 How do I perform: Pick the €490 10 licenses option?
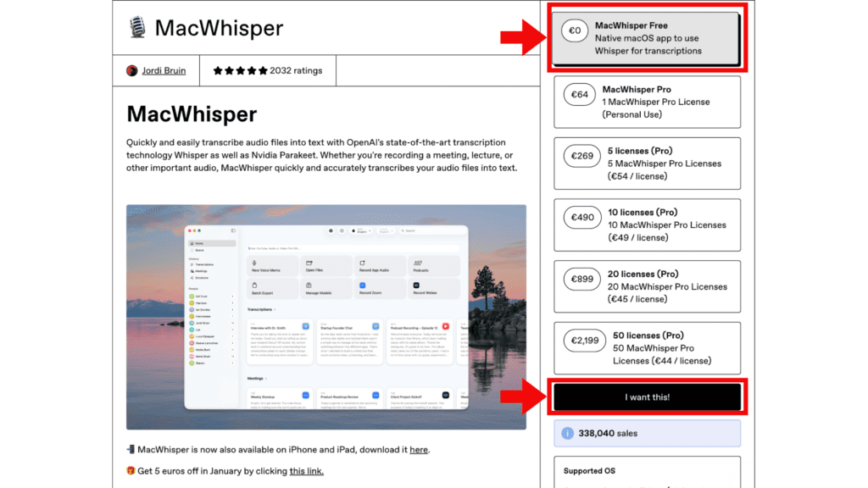(648, 225)
